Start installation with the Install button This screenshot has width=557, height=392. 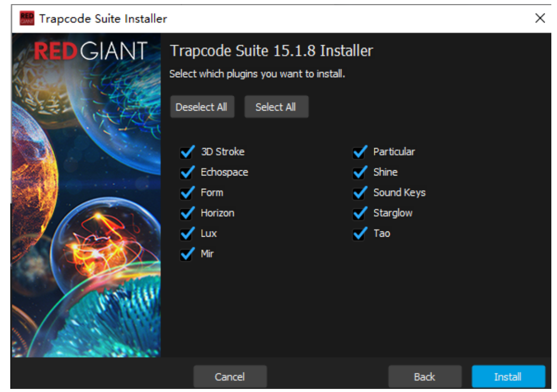click(x=508, y=377)
